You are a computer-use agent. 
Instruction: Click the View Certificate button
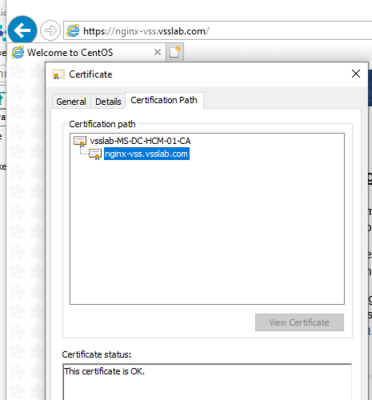(299, 322)
